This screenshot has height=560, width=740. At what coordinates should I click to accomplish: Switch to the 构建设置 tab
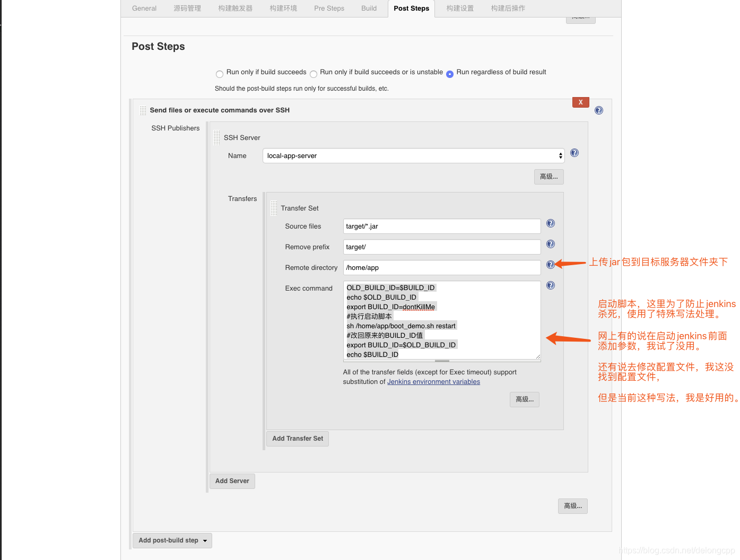(460, 8)
